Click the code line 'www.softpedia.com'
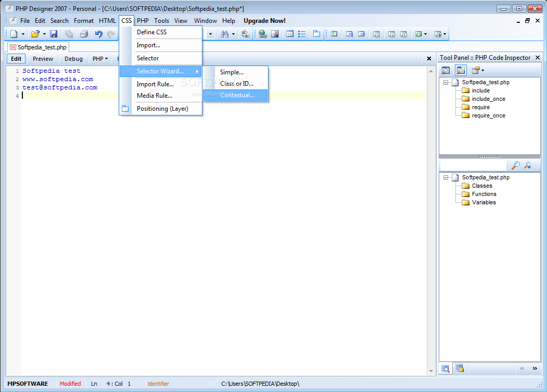Screen dimensions: 547x392 [x=58, y=80]
